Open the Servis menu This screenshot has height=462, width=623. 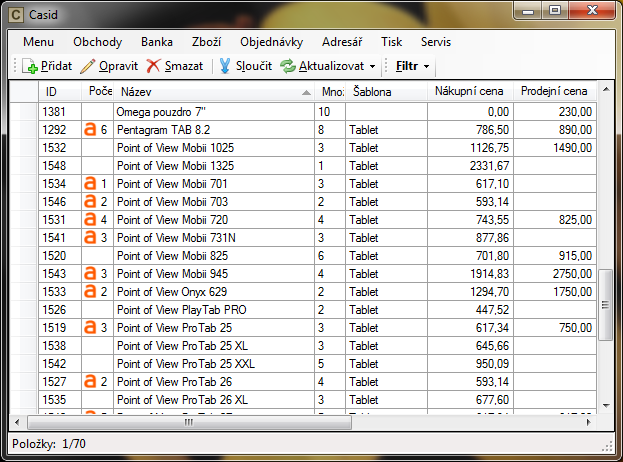436,42
